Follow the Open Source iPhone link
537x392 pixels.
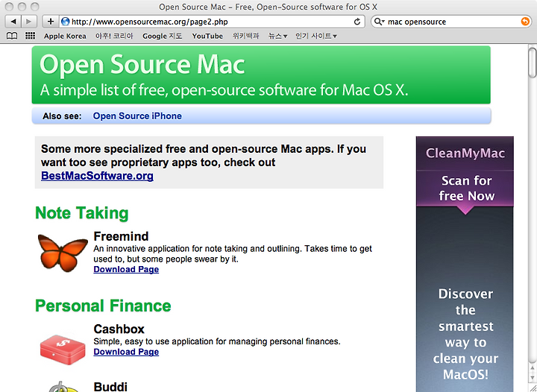pyautogui.click(x=137, y=116)
